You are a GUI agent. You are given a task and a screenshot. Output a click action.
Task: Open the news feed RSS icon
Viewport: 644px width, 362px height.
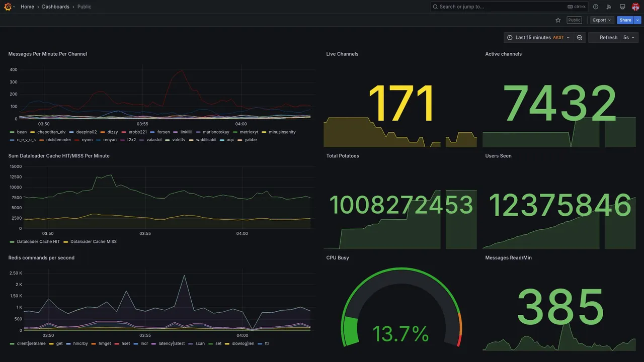click(x=609, y=7)
